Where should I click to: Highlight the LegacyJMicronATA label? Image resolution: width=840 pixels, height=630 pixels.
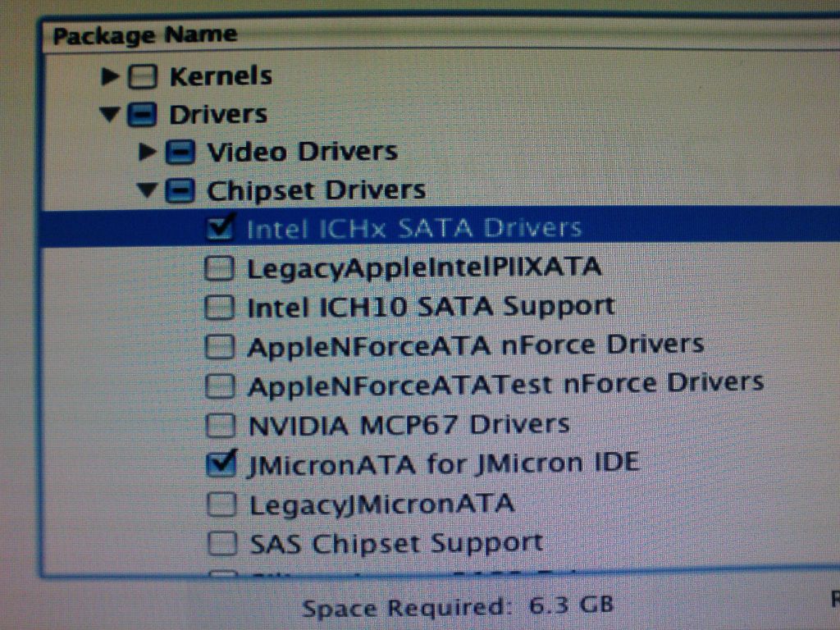pyautogui.click(x=382, y=504)
